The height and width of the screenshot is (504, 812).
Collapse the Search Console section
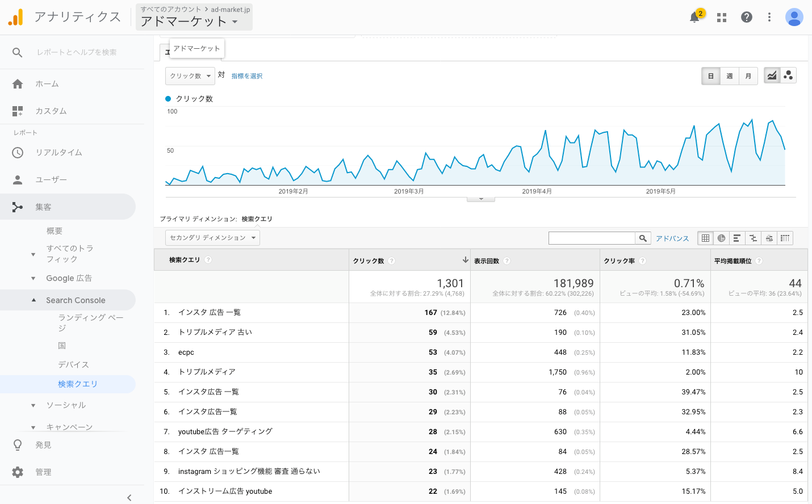(x=33, y=300)
